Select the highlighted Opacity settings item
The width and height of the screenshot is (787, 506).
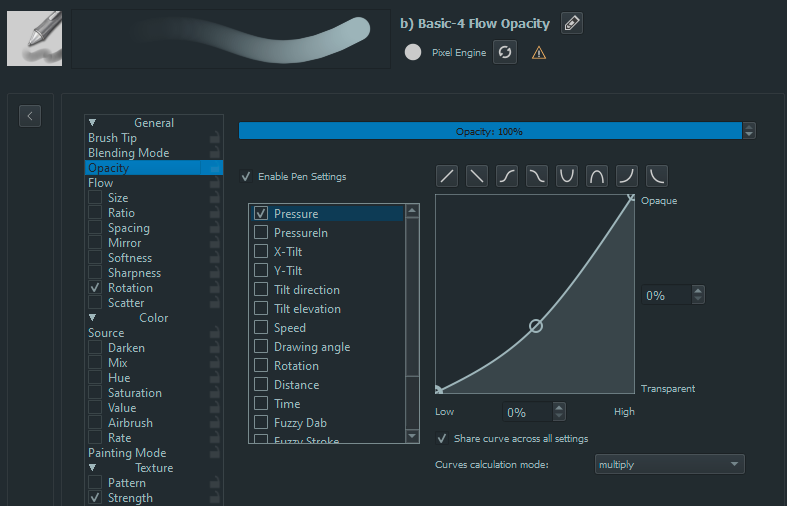coord(154,168)
